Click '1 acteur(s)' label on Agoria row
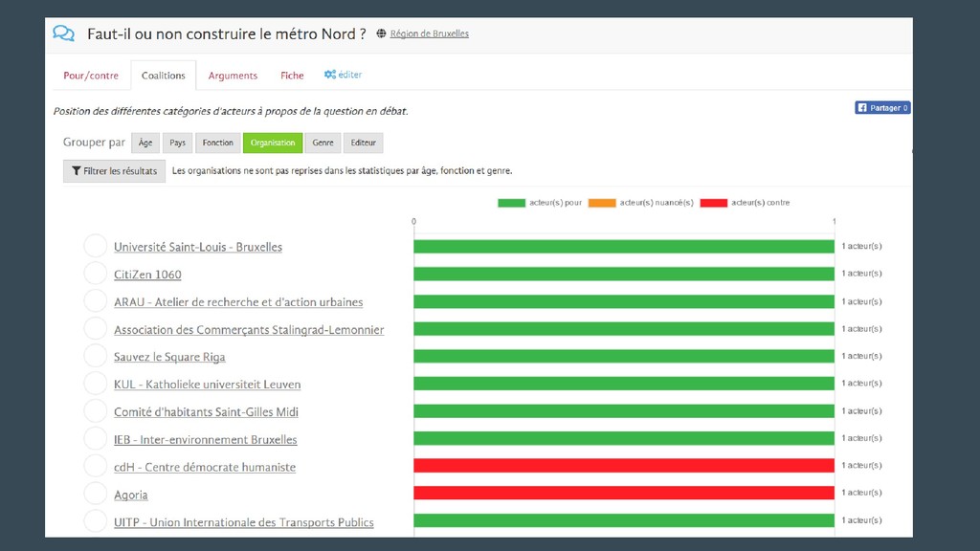The width and height of the screenshot is (980, 551). [x=861, y=493]
